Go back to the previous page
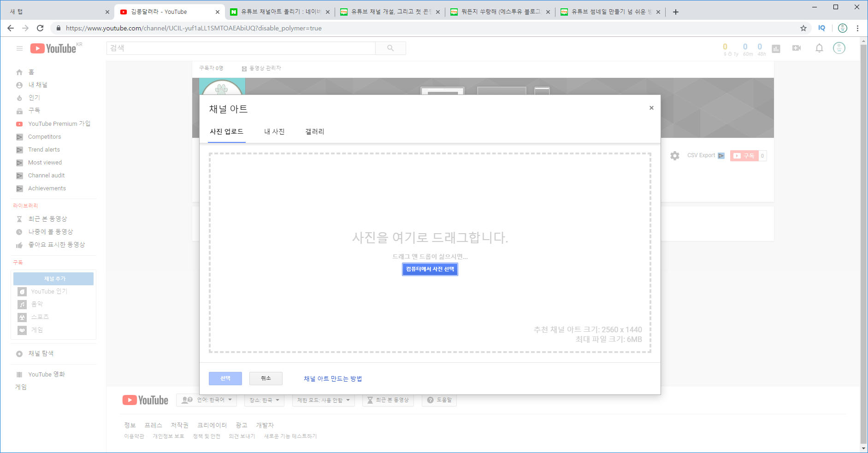 (x=11, y=28)
